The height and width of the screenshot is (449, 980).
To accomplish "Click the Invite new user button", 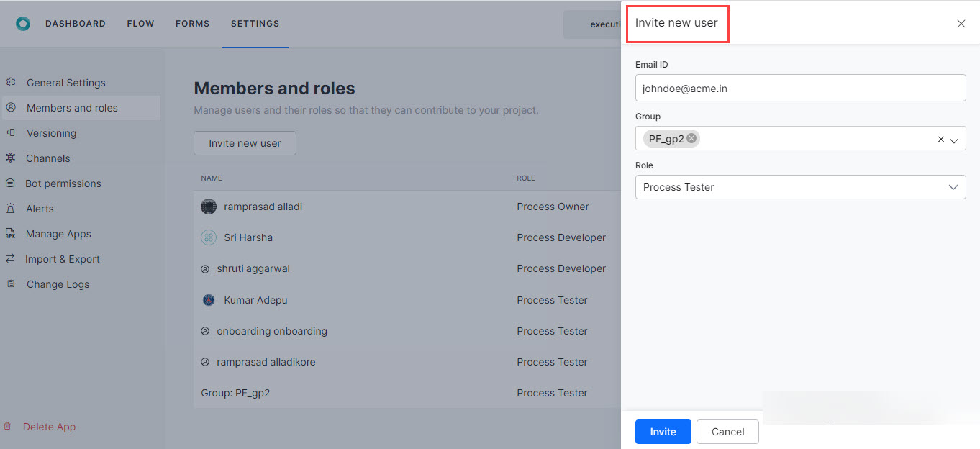I will (x=245, y=143).
